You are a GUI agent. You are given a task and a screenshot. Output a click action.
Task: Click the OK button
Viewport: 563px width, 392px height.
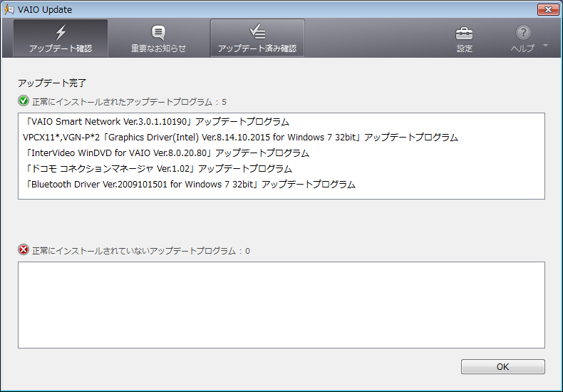pyautogui.click(x=502, y=366)
